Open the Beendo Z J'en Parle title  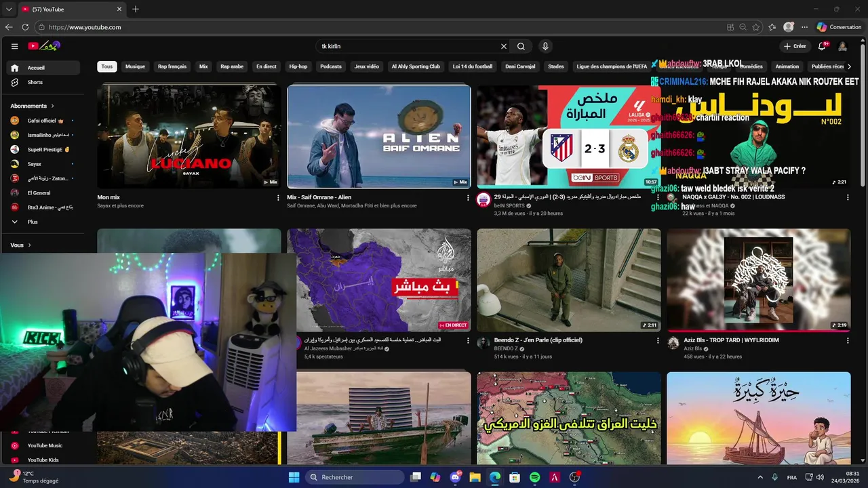(538, 340)
